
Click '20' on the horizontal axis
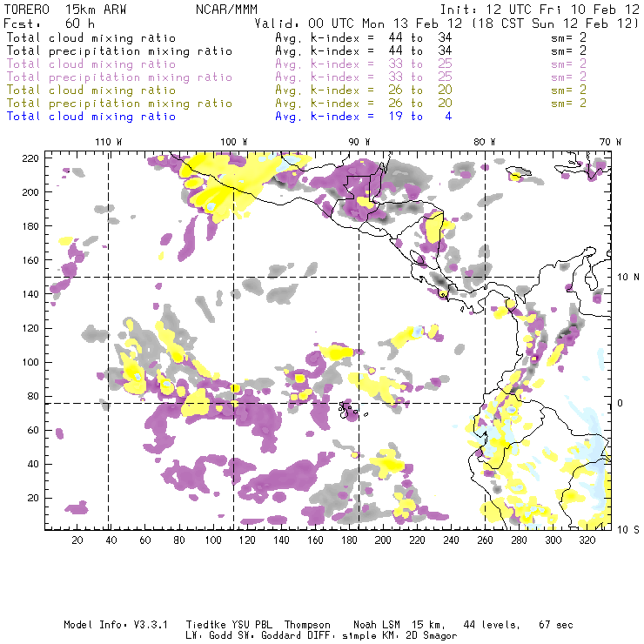(x=77, y=540)
